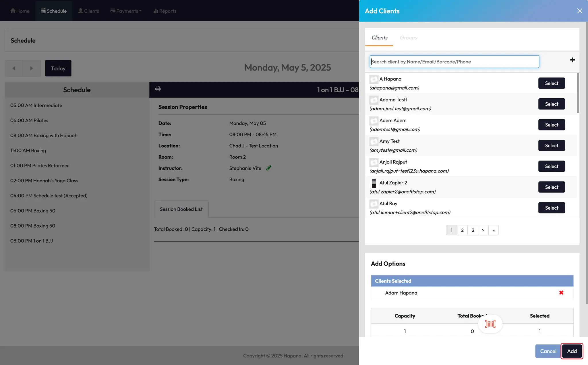Select Amy Test client
The image size is (588, 365).
tap(551, 145)
